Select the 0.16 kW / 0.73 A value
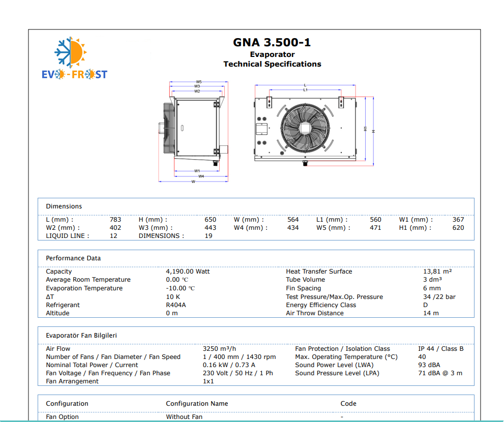504x422 pixels. (229, 365)
